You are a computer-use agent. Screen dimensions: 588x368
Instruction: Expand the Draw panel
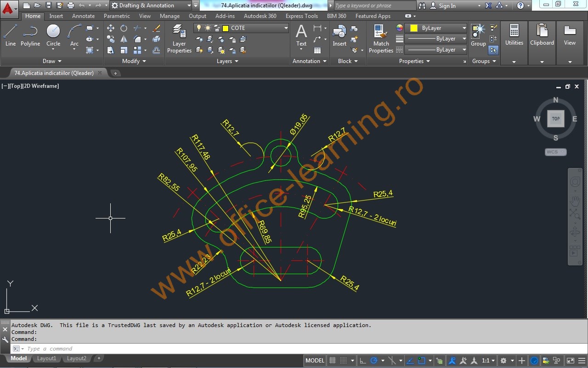(52, 61)
